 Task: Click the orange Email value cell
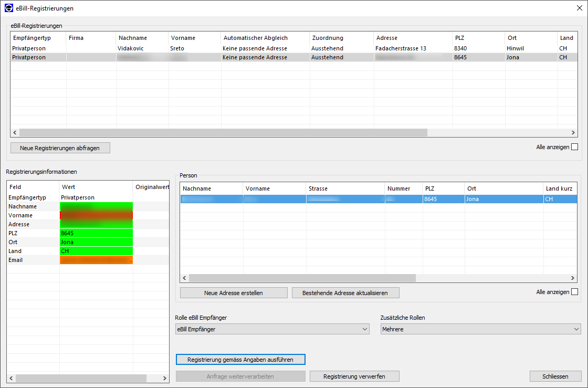pyautogui.click(x=96, y=260)
